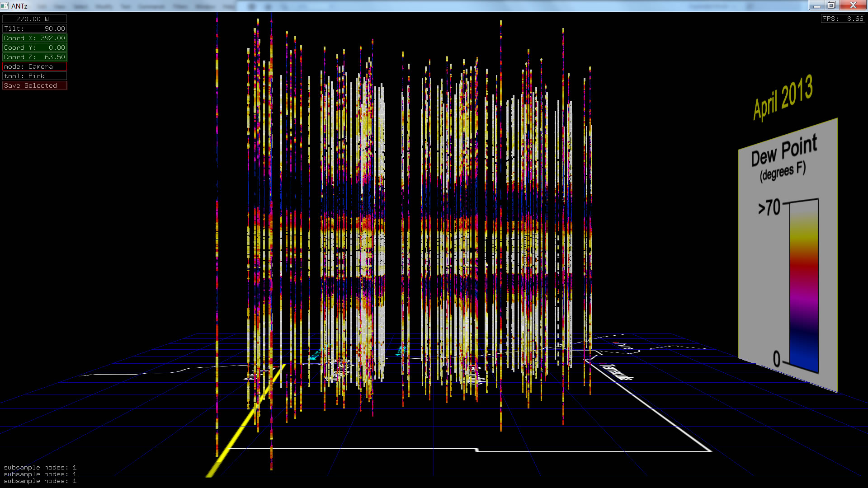The height and width of the screenshot is (488, 868).
Task: Close the ANTz window
Action: (x=853, y=5)
